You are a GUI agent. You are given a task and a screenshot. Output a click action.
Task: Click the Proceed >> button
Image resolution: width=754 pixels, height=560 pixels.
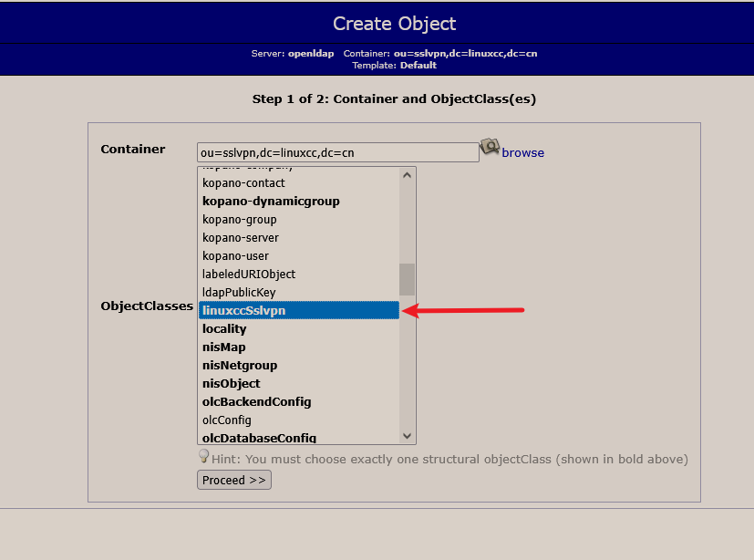click(x=234, y=480)
